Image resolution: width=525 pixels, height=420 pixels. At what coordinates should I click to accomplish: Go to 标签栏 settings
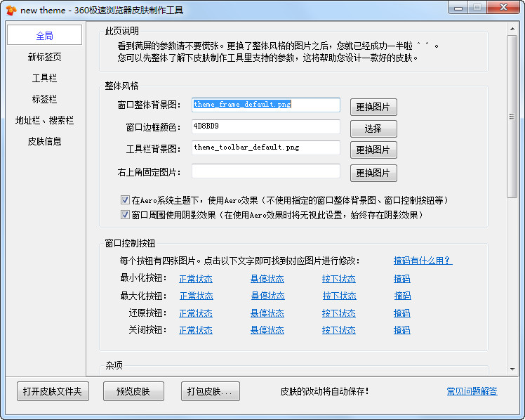point(44,99)
